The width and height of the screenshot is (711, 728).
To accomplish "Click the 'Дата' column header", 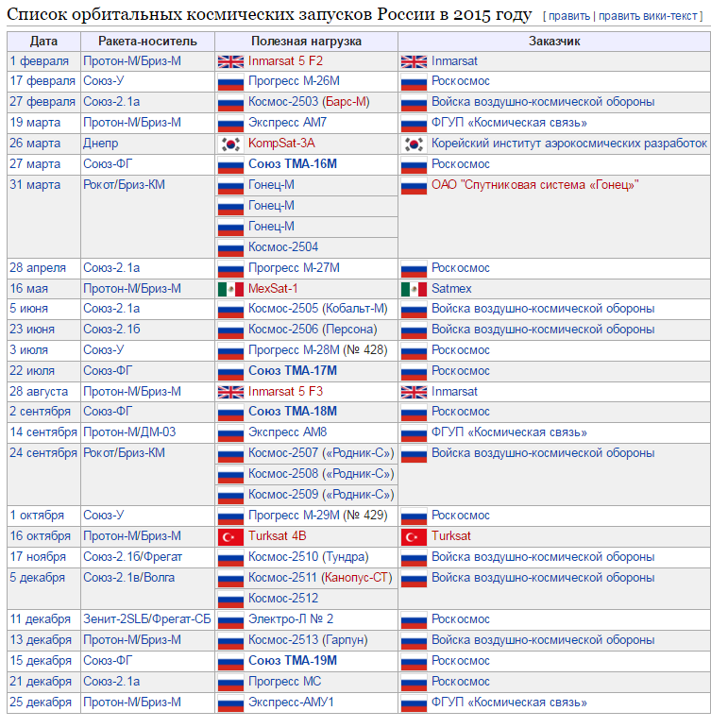I will [43, 42].
